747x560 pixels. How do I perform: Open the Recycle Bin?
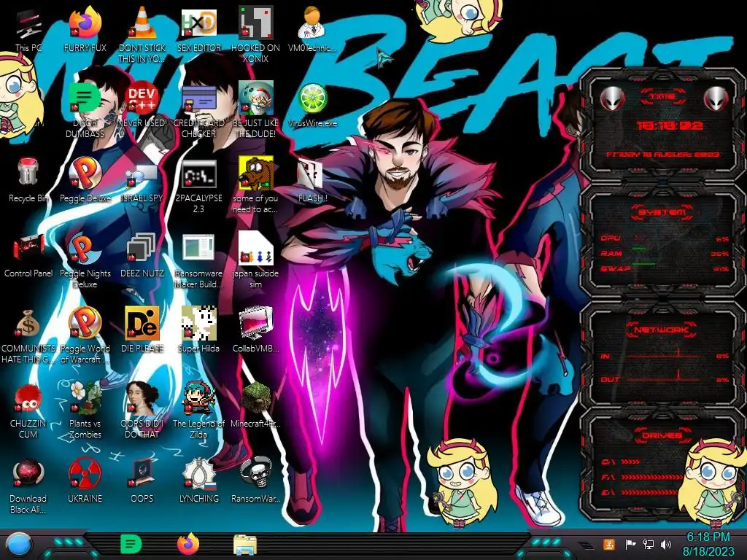tap(28, 173)
